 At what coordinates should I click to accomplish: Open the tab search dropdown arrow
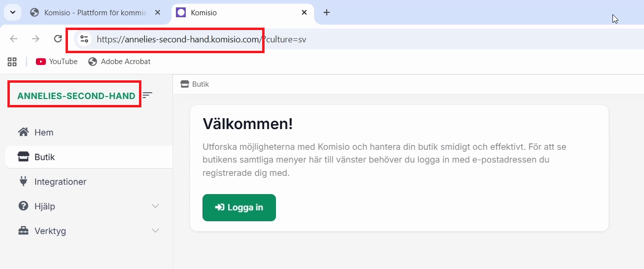pyautogui.click(x=12, y=12)
